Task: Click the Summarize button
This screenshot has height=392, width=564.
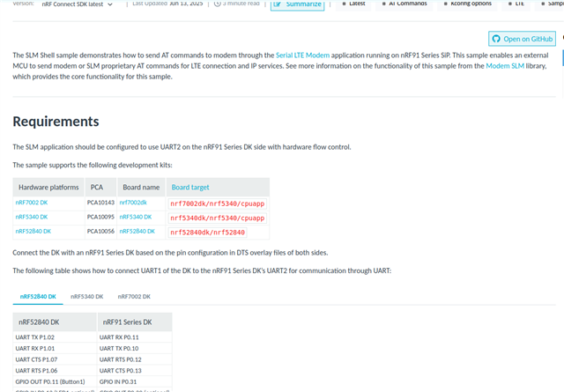Action: coord(297,4)
